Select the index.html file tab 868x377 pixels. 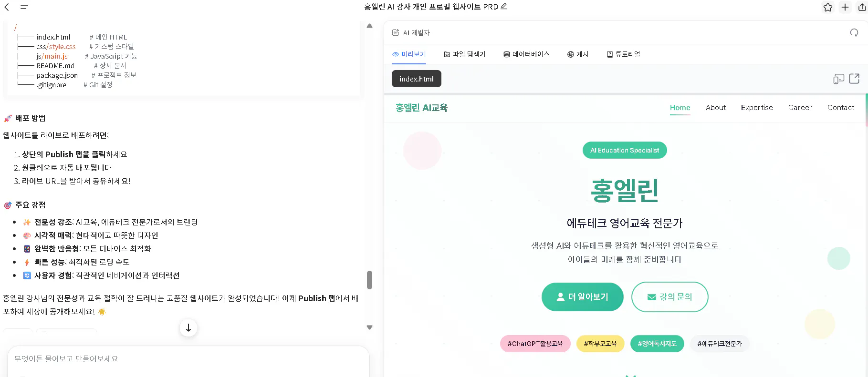click(416, 78)
